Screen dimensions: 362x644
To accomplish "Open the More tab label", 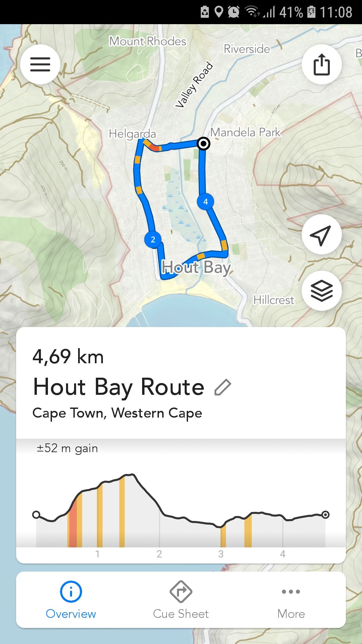I will coord(291,614).
